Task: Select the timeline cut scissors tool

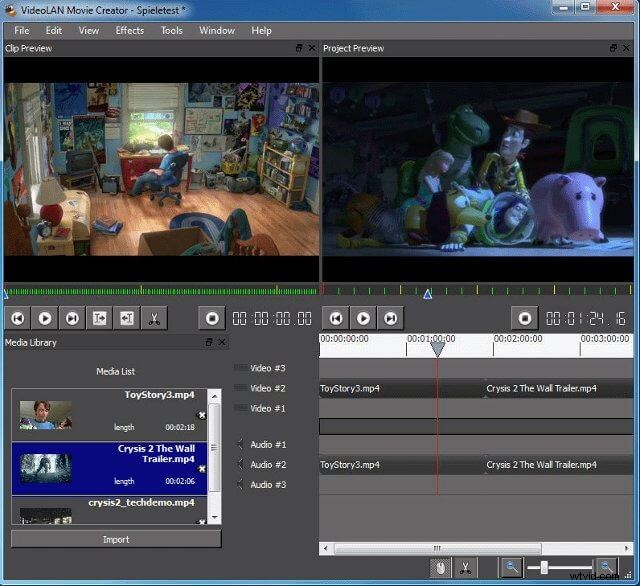Action: (x=465, y=568)
